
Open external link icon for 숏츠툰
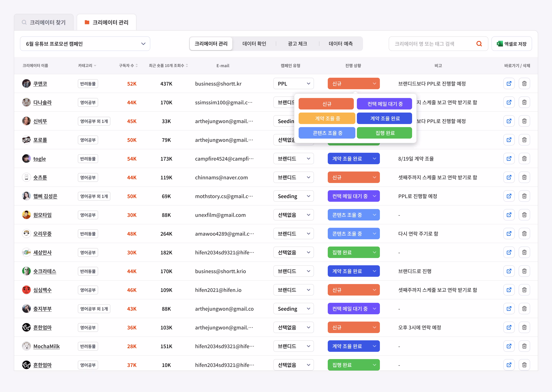click(x=509, y=177)
